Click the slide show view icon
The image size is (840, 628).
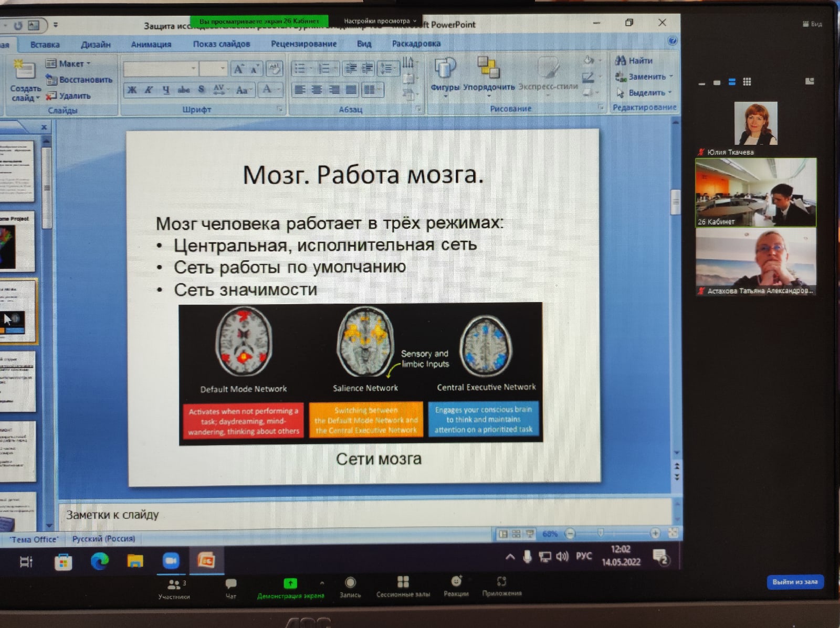tap(530, 534)
